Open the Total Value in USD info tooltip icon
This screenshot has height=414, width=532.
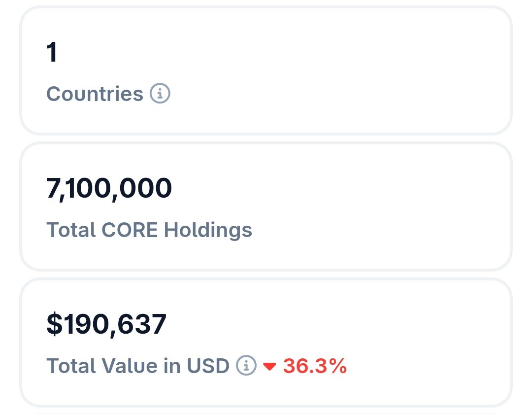point(246,365)
